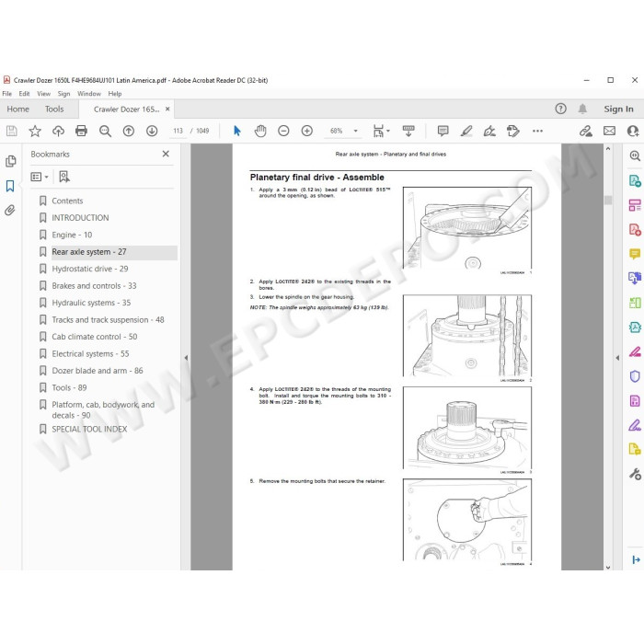The height and width of the screenshot is (644, 644).
Task: Open Dozer blade and arm - 86 bookmark
Action: (x=98, y=371)
